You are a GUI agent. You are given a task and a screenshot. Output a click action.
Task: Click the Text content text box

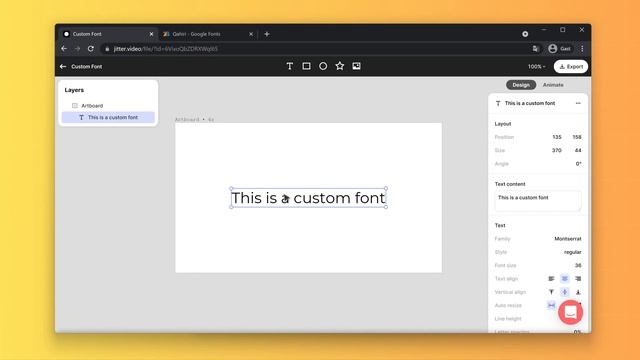(538, 201)
